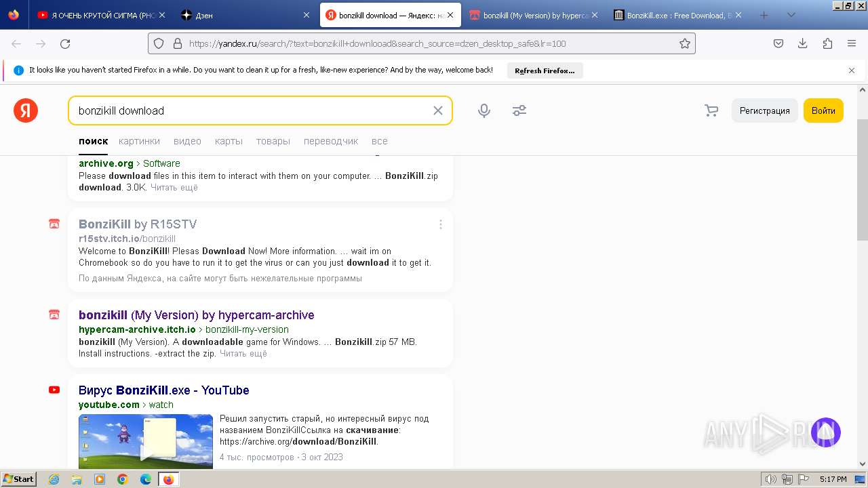Open the Windows Start menu
868x488 pixels.
(18, 479)
